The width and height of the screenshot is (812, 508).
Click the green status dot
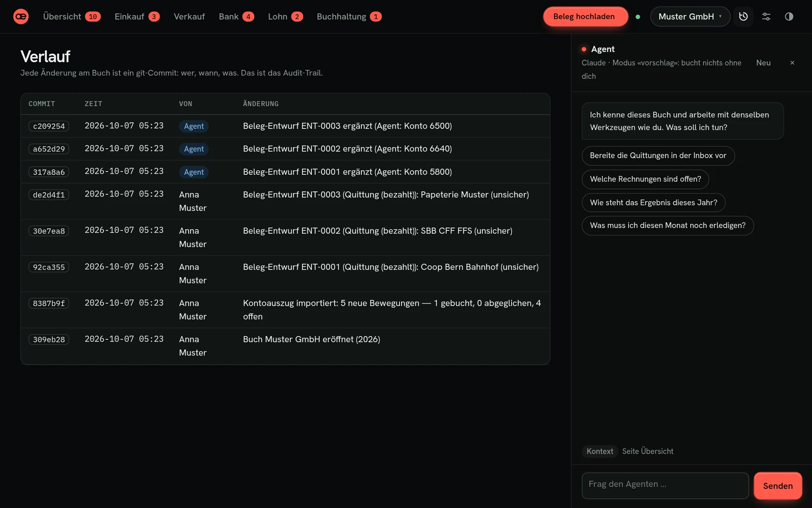click(638, 17)
